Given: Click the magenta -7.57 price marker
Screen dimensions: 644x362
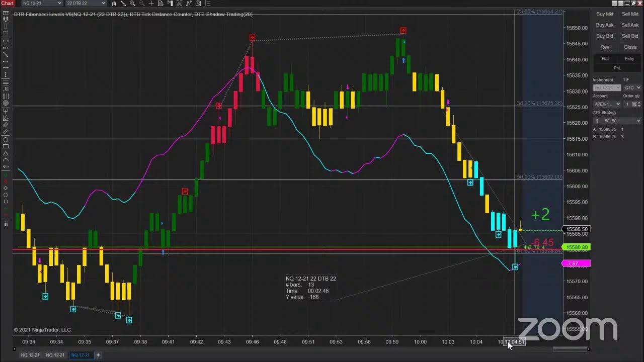Looking at the screenshot, I should pyautogui.click(x=576, y=263).
